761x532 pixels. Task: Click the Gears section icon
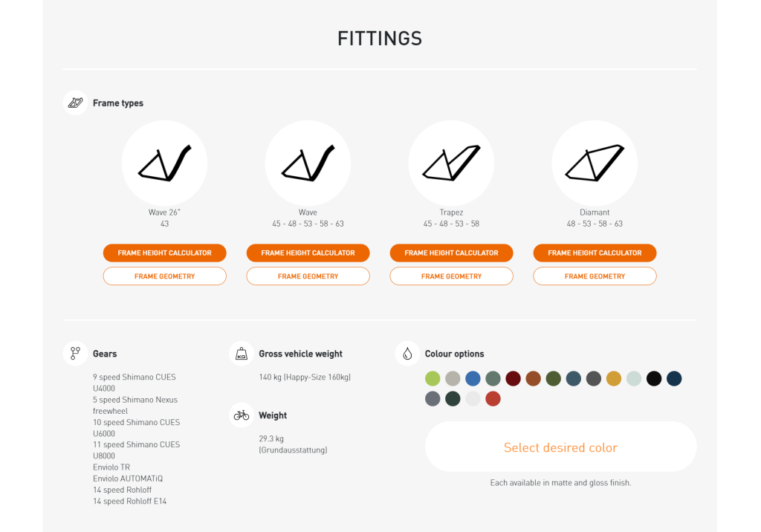(x=75, y=354)
